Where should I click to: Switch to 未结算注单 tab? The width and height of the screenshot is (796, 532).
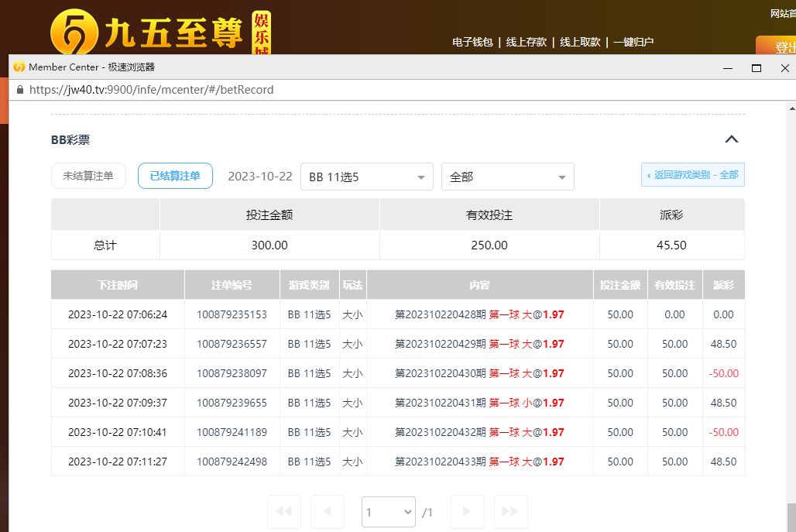pos(88,176)
